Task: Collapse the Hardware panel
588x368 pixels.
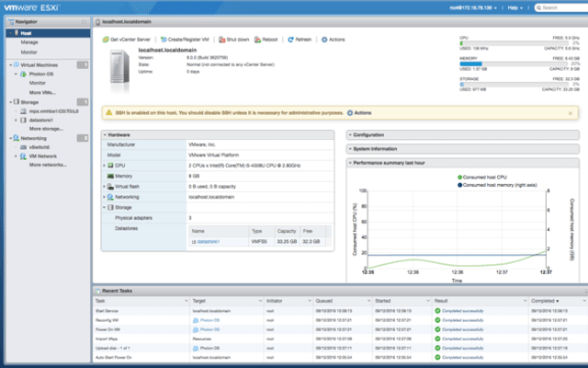Action: point(105,135)
